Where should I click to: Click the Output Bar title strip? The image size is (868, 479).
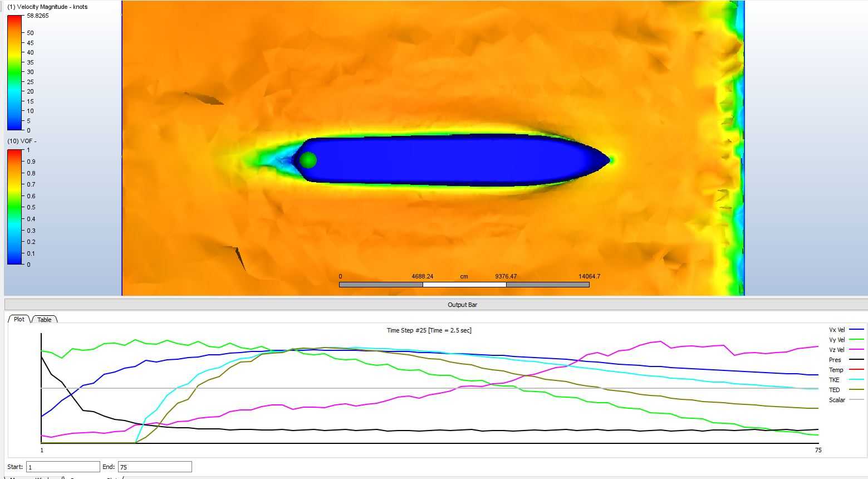436,305
